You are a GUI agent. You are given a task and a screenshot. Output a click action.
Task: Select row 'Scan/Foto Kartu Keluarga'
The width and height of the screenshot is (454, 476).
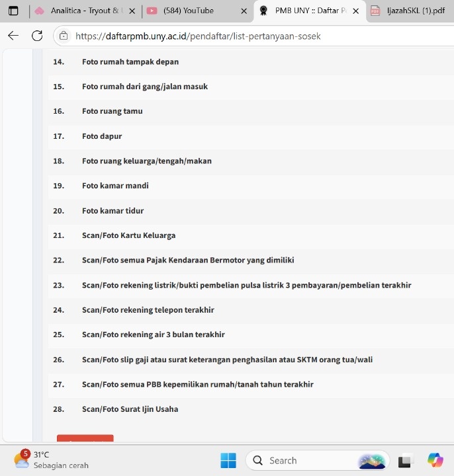pyautogui.click(x=251, y=235)
